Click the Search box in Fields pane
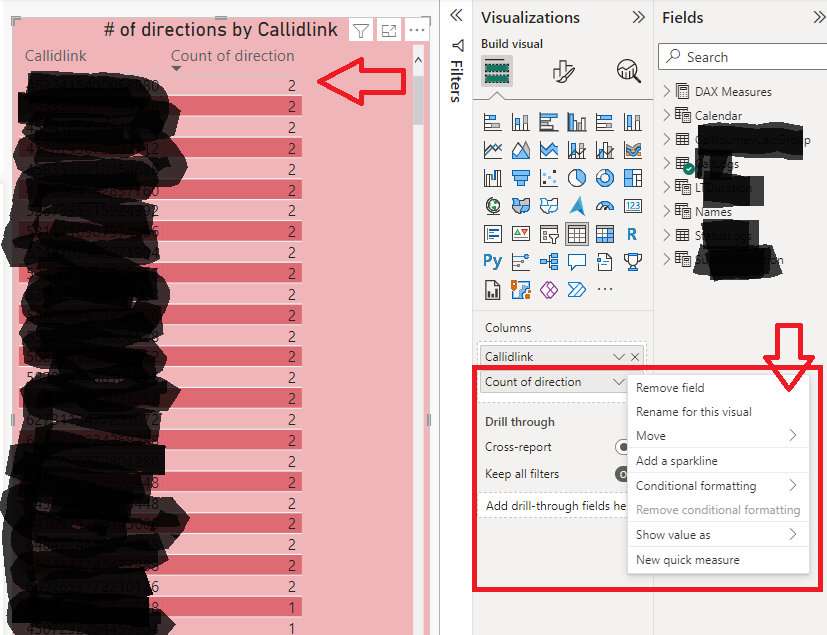The height and width of the screenshot is (635, 827). [743, 56]
